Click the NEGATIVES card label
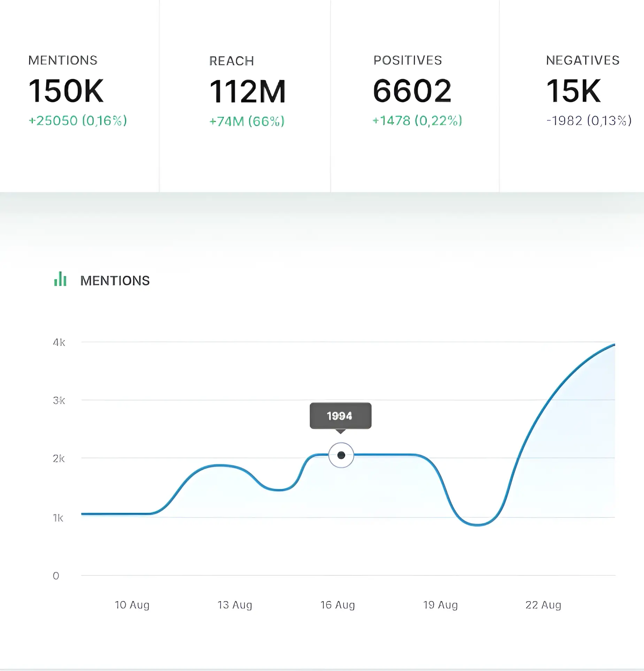The height and width of the screenshot is (671, 644). [583, 60]
